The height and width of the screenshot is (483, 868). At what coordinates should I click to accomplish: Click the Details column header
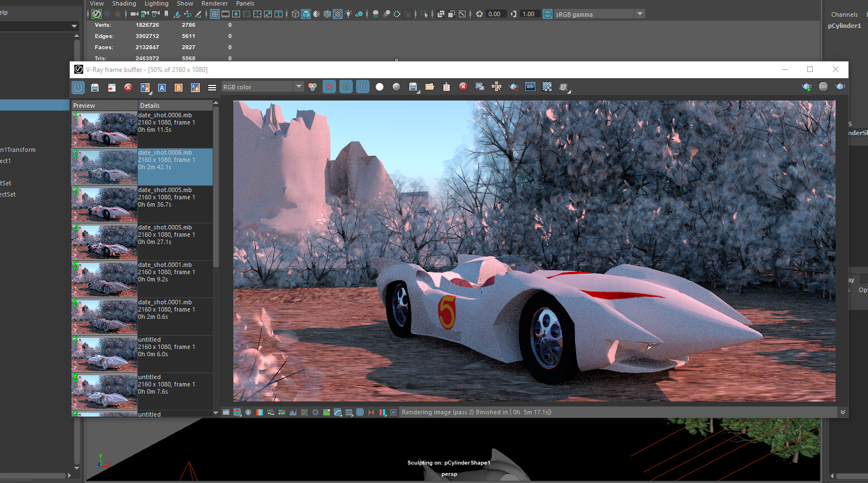click(175, 106)
